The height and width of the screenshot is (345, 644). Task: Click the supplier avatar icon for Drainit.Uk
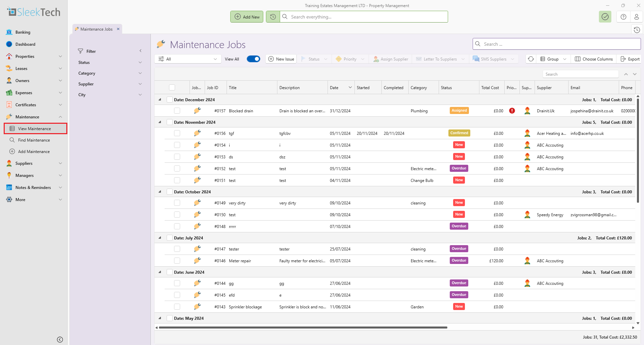[x=527, y=111]
